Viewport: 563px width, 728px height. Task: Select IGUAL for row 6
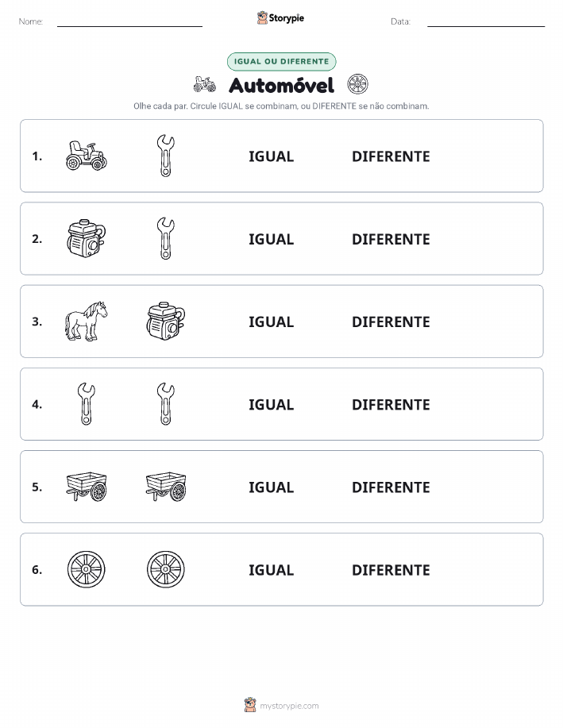pos(272,570)
